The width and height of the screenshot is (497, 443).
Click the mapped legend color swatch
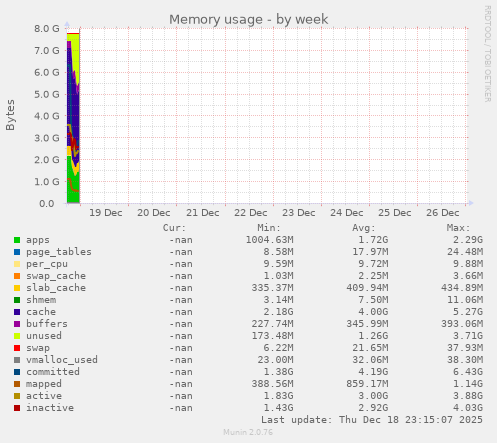17,384
